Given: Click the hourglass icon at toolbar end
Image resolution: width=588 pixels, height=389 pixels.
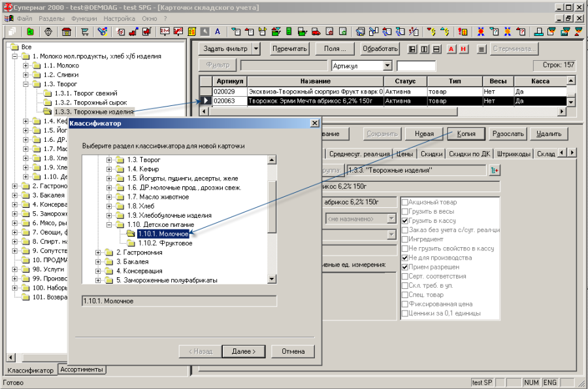Looking at the screenshot, I should pyautogui.click(x=578, y=32).
